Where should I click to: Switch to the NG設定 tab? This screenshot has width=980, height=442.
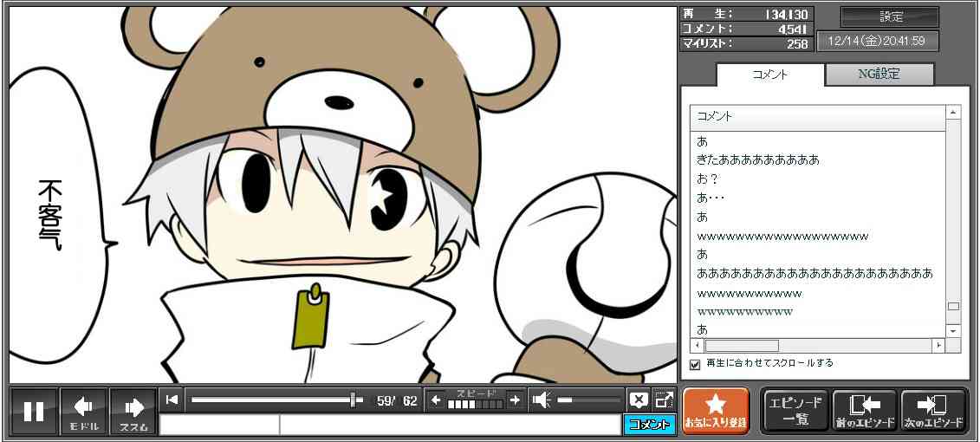tap(879, 75)
